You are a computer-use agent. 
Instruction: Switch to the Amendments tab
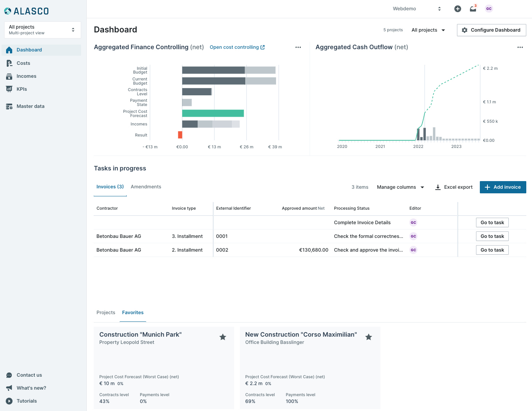(x=146, y=187)
